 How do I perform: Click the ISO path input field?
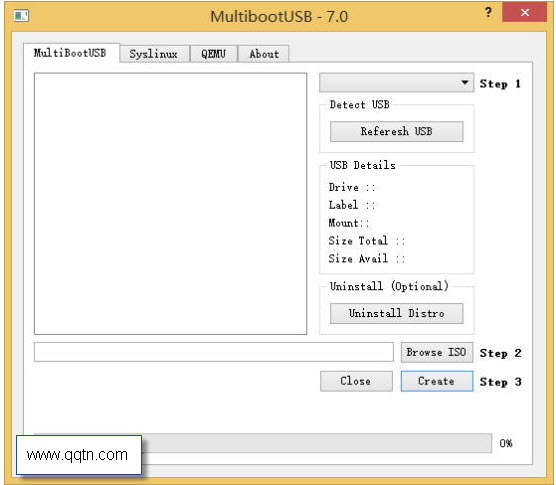[x=214, y=352]
